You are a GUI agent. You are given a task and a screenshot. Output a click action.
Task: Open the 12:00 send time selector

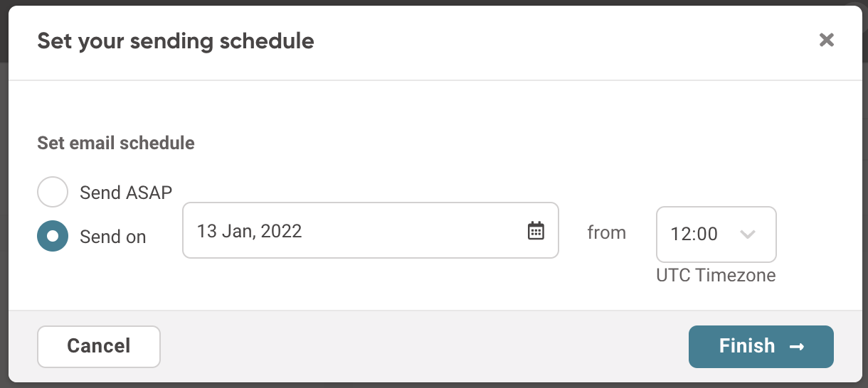[716, 234]
